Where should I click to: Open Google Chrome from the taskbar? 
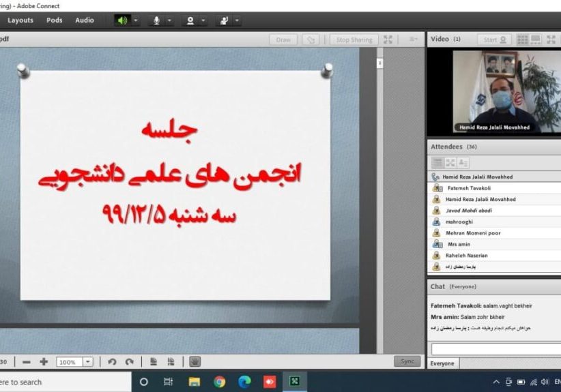[220, 382]
